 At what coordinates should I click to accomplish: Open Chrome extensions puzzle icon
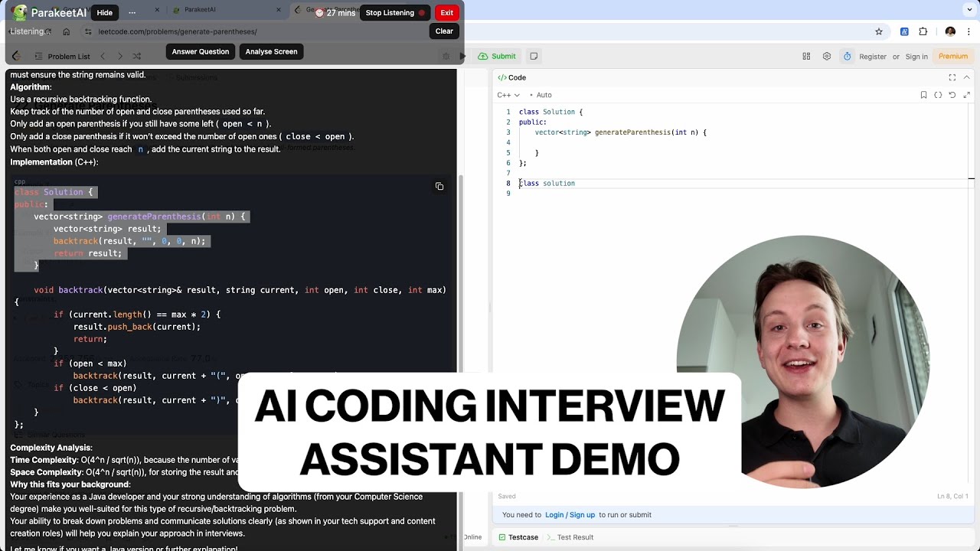[923, 31]
